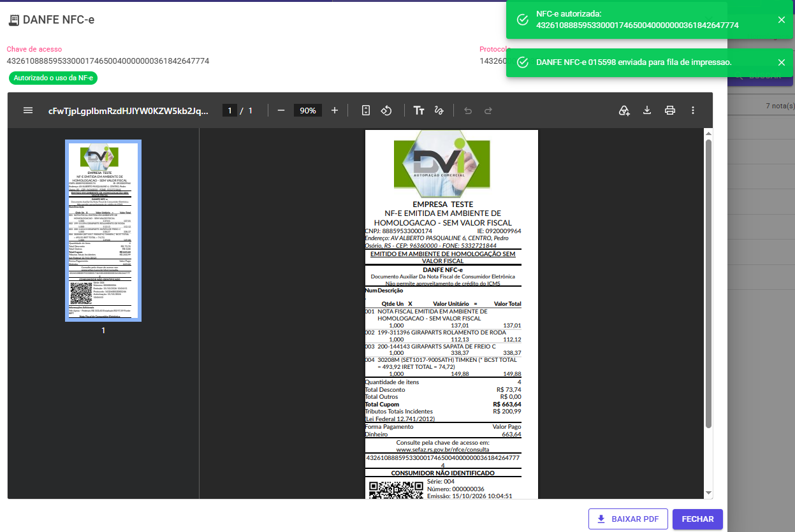Zoom in the PDF document
This screenshot has height=532, width=795.
tap(335, 110)
